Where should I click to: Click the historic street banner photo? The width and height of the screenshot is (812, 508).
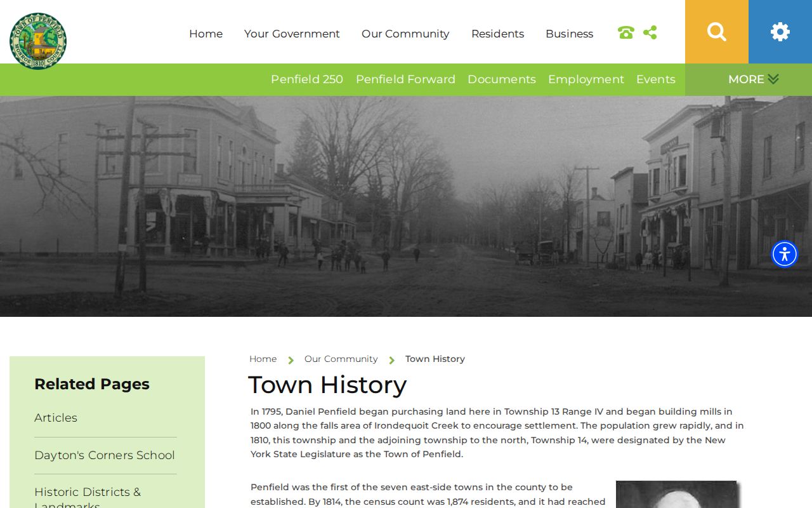pos(406,206)
